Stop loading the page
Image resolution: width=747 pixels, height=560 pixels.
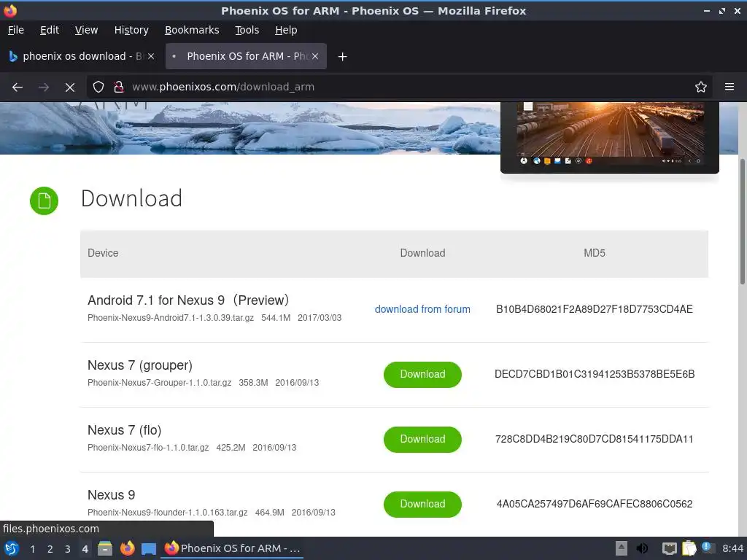point(69,87)
